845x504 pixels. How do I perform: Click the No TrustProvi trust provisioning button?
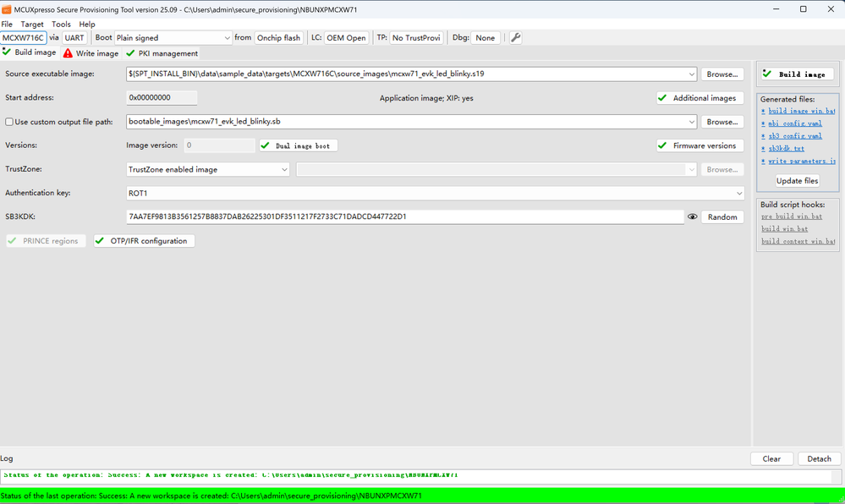tap(416, 38)
